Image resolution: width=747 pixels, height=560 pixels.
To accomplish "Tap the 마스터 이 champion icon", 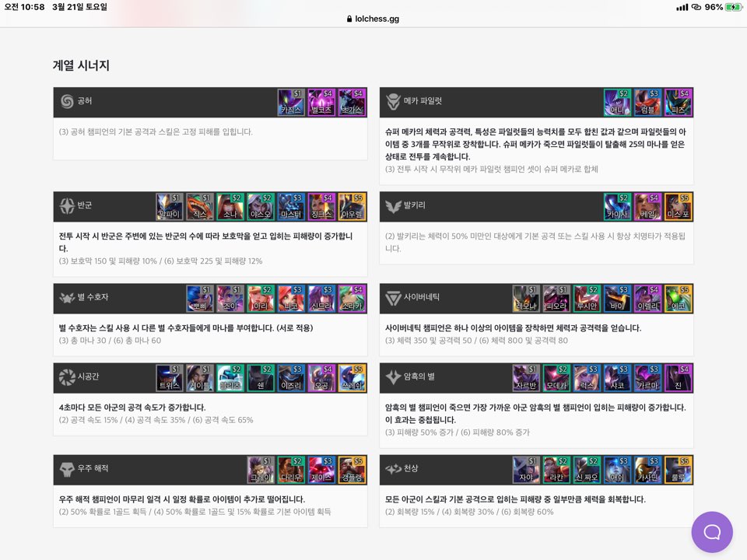I will coord(291,207).
